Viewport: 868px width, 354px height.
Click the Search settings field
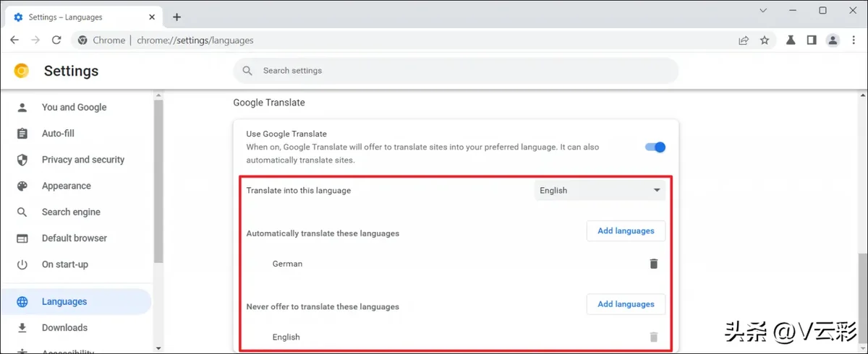click(x=456, y=71)
